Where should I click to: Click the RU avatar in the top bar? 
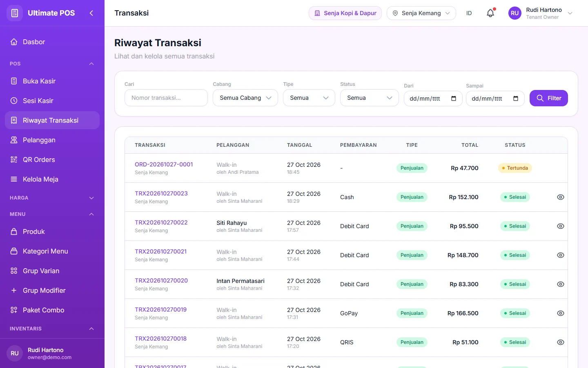(x=514, y=13)
